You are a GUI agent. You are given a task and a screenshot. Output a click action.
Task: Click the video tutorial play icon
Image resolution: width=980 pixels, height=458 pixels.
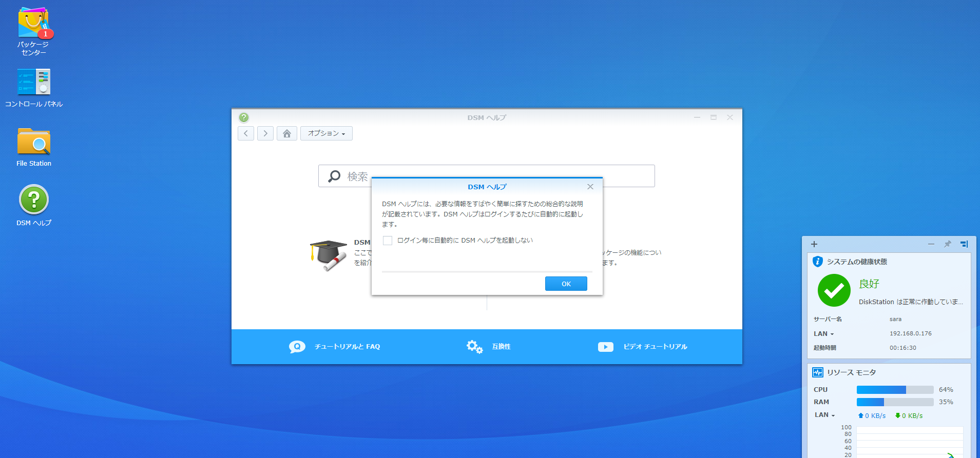click(x=606, y=347)
